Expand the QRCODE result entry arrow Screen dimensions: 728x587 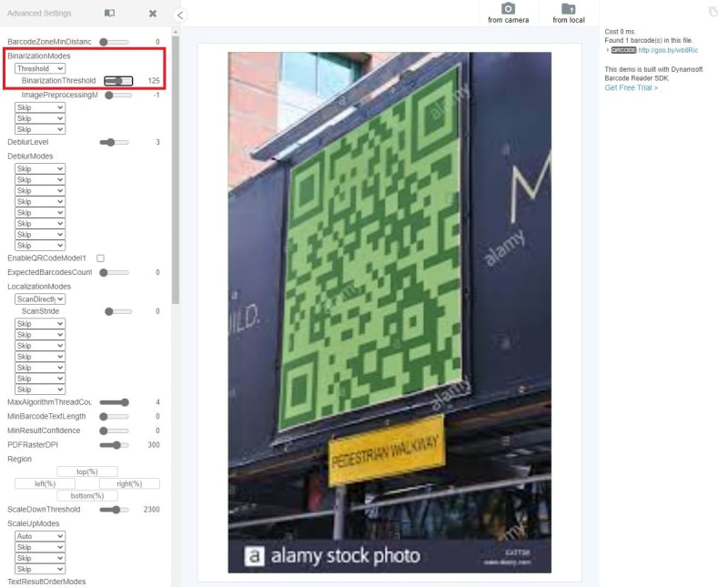point(607,50)
